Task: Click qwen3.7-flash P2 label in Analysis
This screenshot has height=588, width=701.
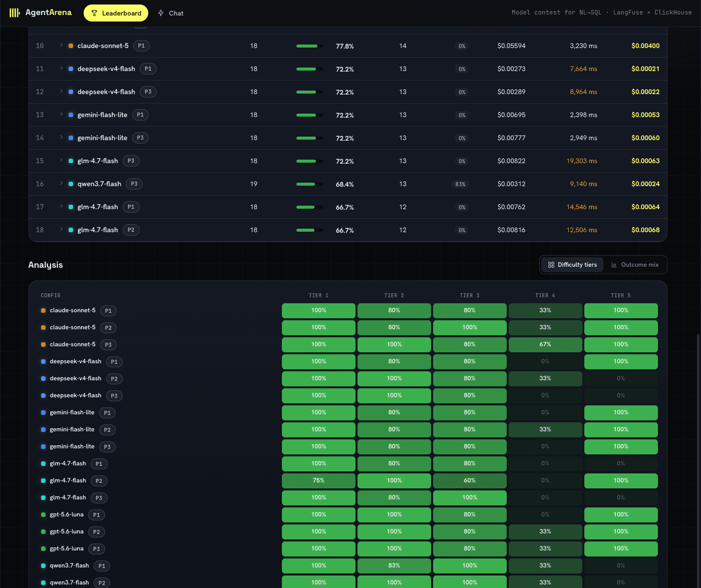Action: [69, 582]
